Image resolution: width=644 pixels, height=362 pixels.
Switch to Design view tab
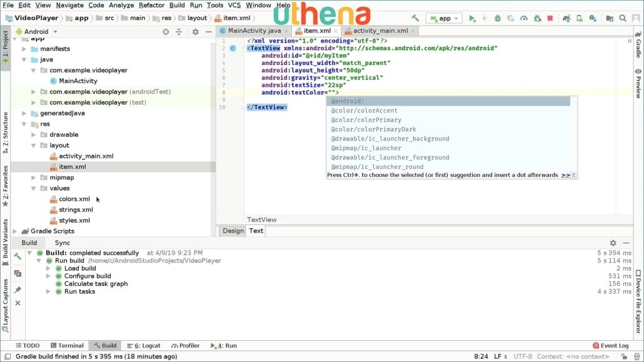(x=233, y=231)
